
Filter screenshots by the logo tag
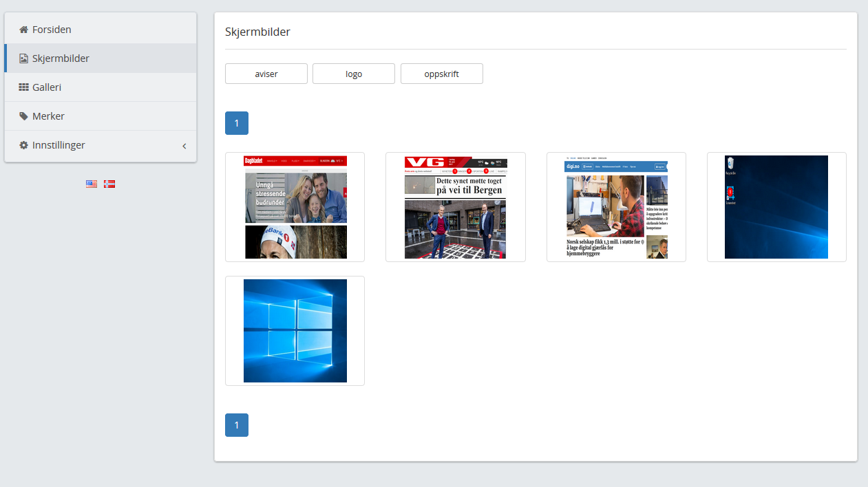354,74
